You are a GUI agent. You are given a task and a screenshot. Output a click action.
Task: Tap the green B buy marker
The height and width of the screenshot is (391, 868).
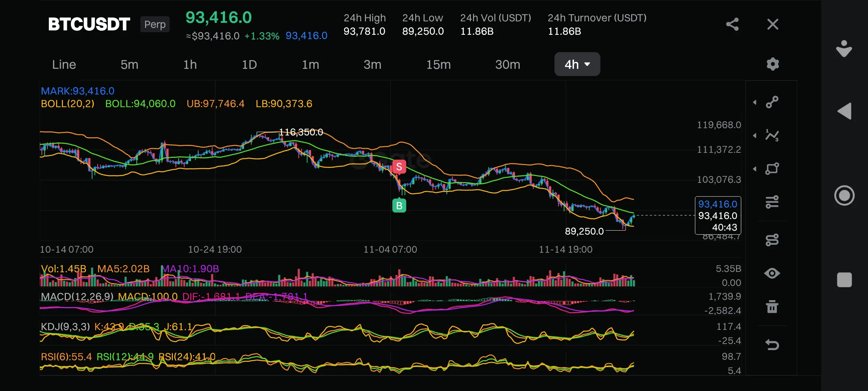point(399,206)
